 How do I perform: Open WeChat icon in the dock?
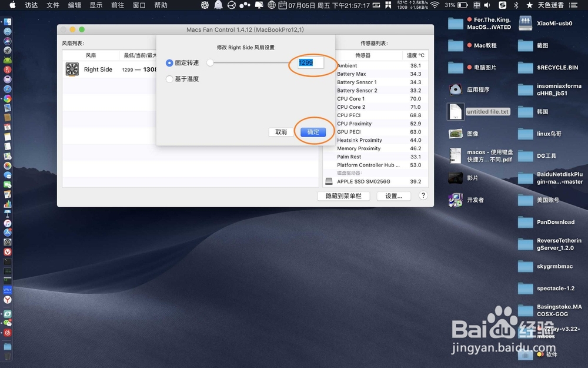point(8,323)
